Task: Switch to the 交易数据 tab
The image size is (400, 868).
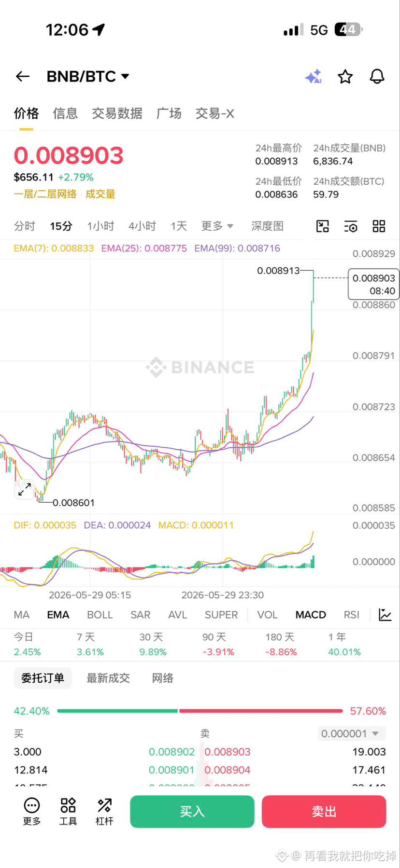Action: 117,113
